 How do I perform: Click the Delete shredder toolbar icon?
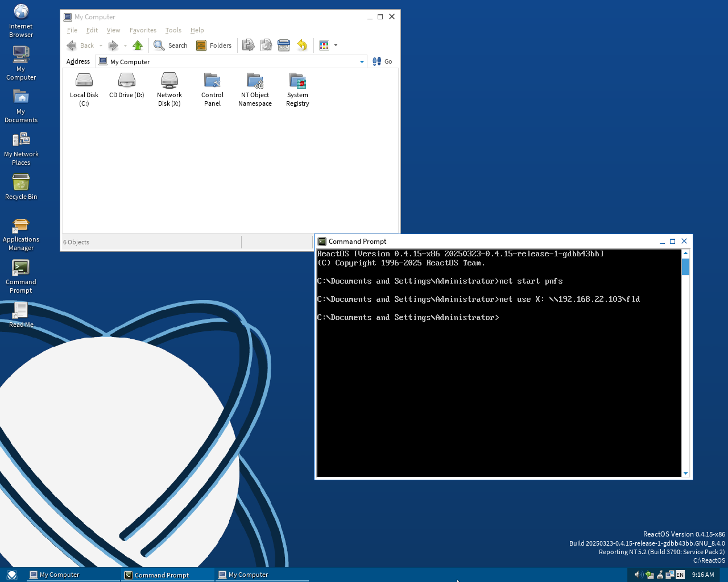pos(284,45)
